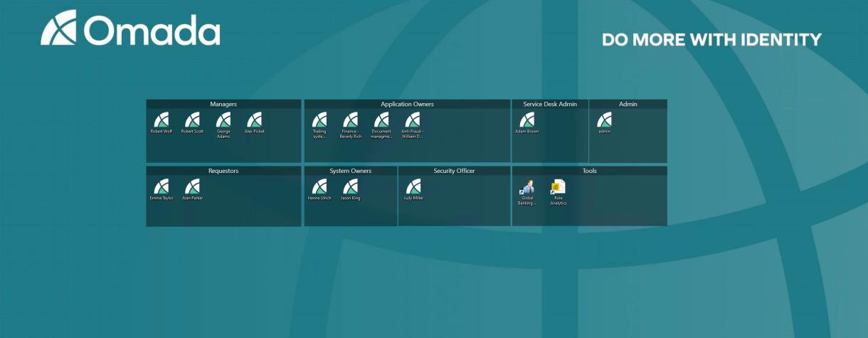Open the Finance - Beverly Rich shortcut
Viewport: 868px width, 338px height.
click(x=350, y=125)
